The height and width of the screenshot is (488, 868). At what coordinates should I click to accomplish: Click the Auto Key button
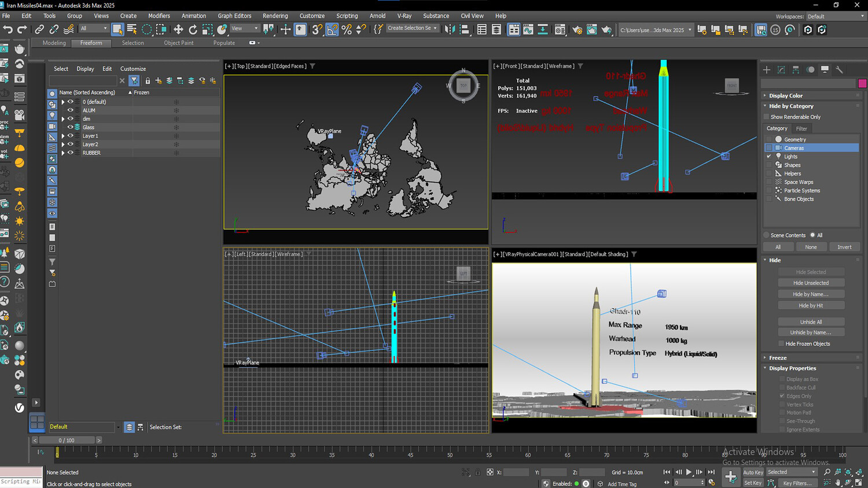pyautogui.click(x=753, y=472)
